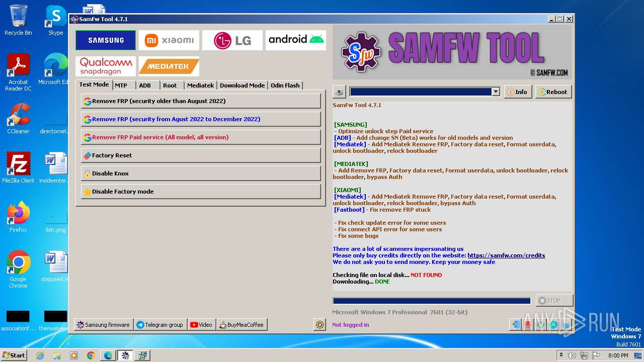This screenshot has height=362, width=644.
Task: Open the BuyMeaCoffee button
Action: [x=242, y=325]
